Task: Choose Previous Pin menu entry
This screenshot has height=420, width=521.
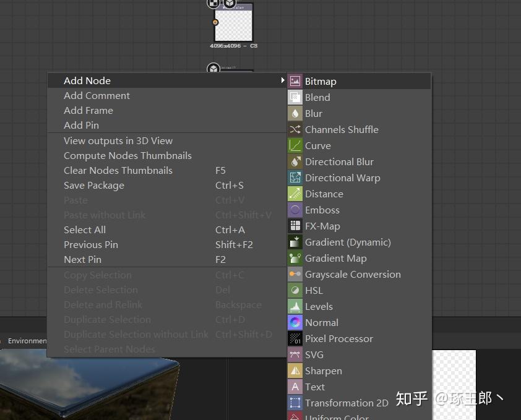Action: point(166,244)
